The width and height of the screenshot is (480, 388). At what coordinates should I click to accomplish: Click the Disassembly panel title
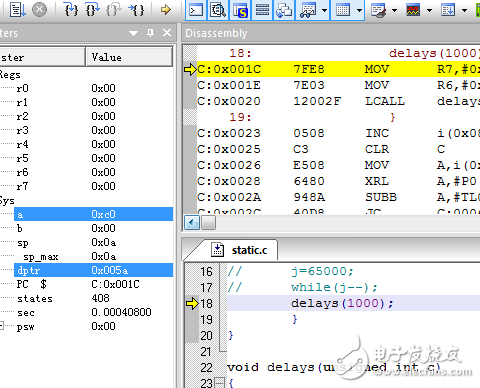click(216, 33)
